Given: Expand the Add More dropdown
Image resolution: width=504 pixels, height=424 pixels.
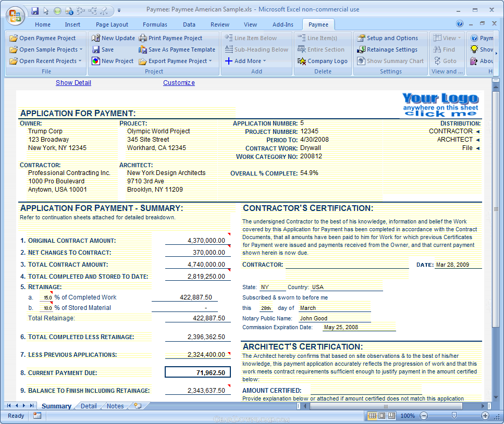Looking at the screenshot, I should [265, 61].
